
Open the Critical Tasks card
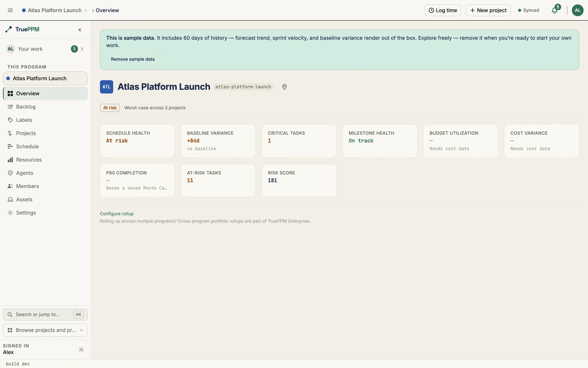(299, 141)
